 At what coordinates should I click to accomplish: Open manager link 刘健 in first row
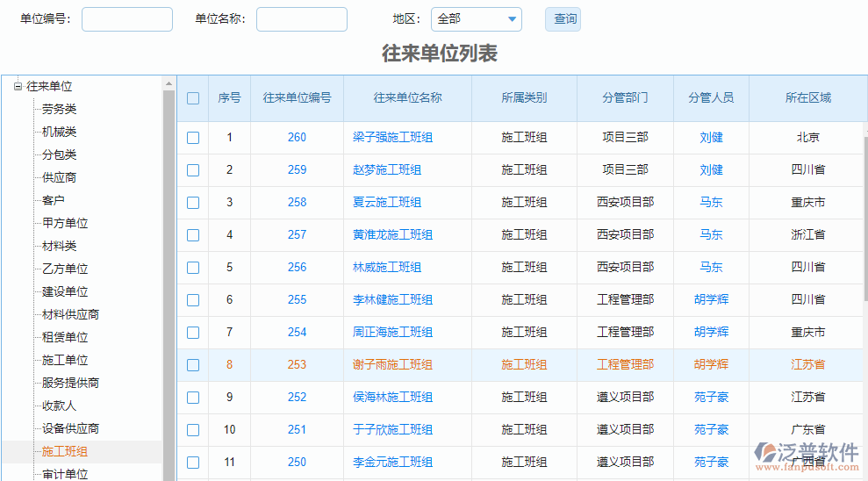click(711, 138)
